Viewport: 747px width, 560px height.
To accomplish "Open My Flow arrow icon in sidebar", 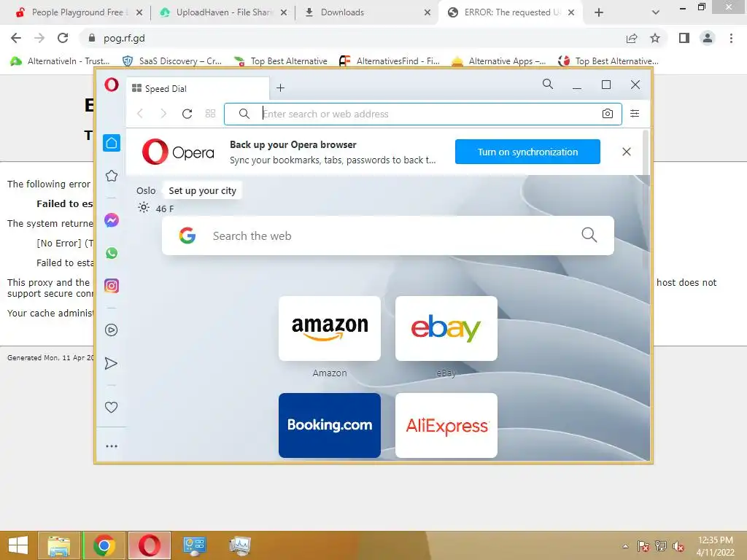I will [111, 364].
